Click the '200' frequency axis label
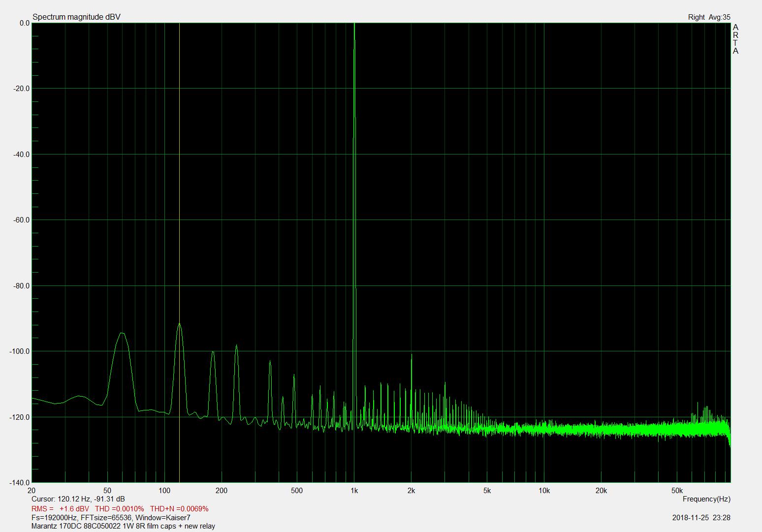This screenshot has width=762, height=532. pos(222,491)
